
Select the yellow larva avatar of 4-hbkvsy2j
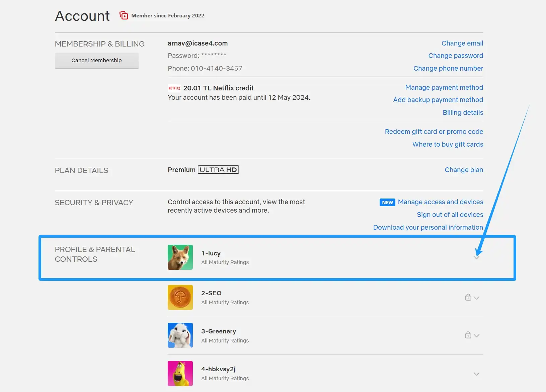click(x=180, y=373)
